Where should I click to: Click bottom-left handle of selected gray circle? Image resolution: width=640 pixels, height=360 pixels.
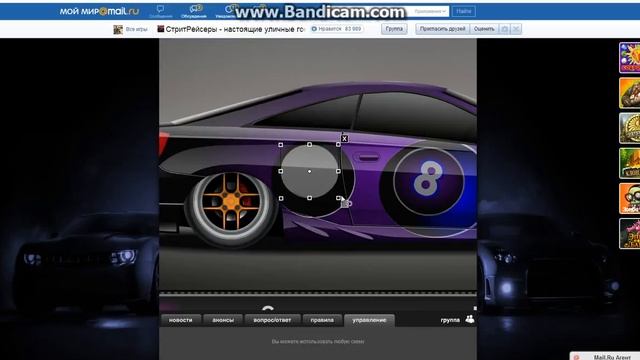tap(280, 198)
